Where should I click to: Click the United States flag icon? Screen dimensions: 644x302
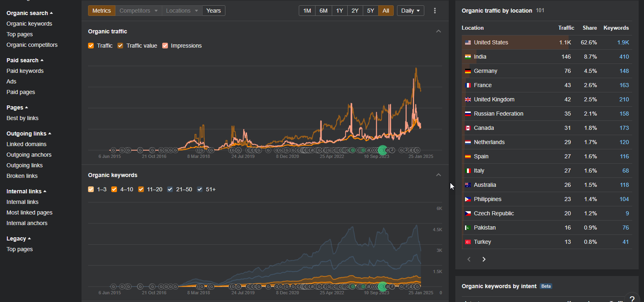coord(468,42)
